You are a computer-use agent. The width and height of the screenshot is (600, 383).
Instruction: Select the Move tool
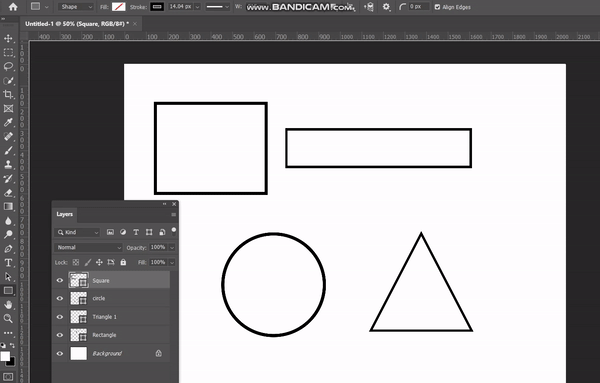[8, 38]
